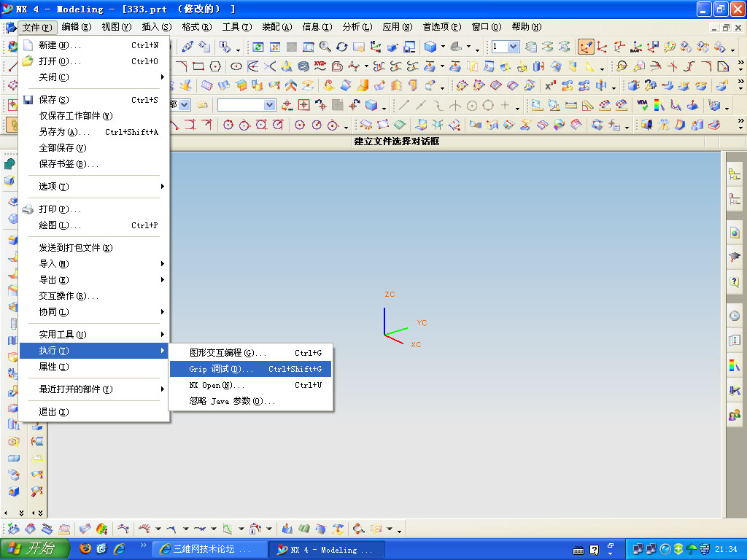
Task: Open the History clock in resource bar
Action: pyautogui.click(x=735, y=316)
